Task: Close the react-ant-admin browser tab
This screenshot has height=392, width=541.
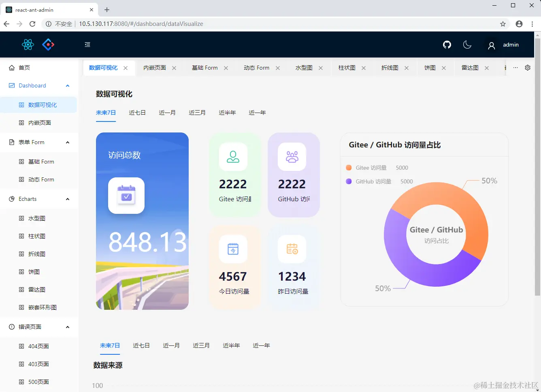Action: [x=92, y=10]
